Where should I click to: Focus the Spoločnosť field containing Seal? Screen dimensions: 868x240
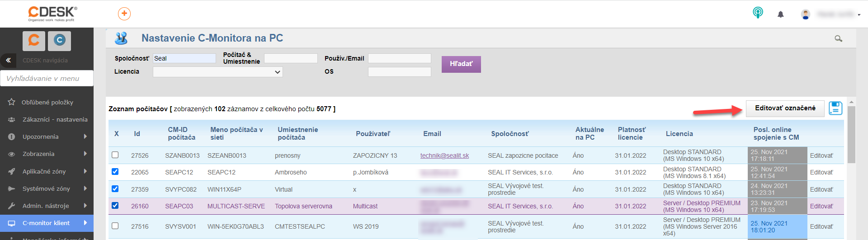click(184, 58)
